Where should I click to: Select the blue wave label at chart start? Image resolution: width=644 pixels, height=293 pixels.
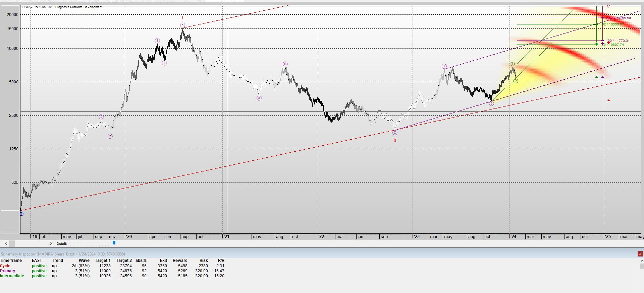[22, 214]
